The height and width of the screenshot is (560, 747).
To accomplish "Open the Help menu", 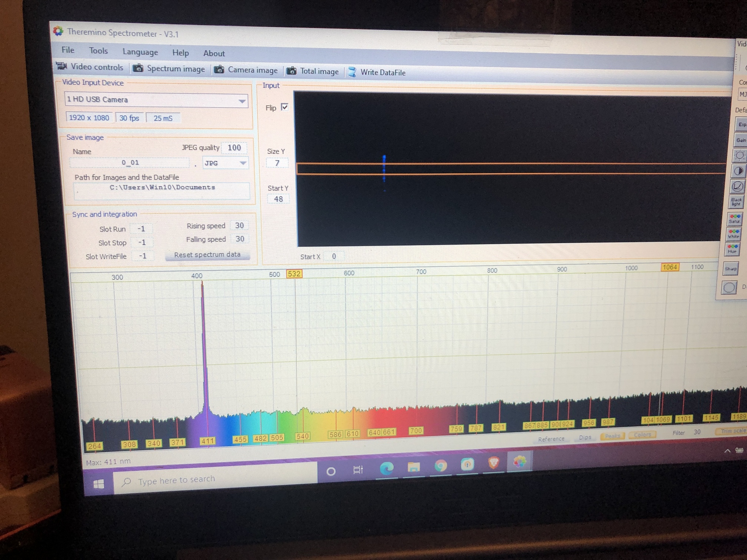I will (x=180, y=53).
